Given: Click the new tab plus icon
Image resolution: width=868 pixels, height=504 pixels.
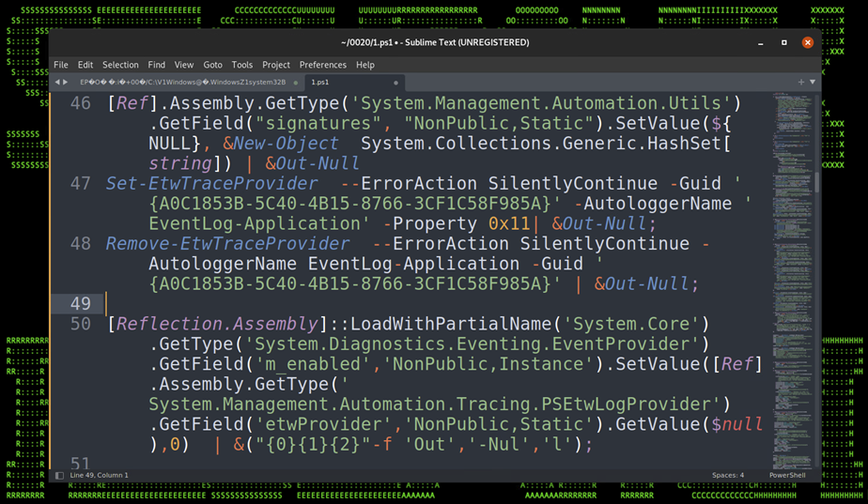Looking at the screenshot, I should pyautogui.click(x=800, y=83).
